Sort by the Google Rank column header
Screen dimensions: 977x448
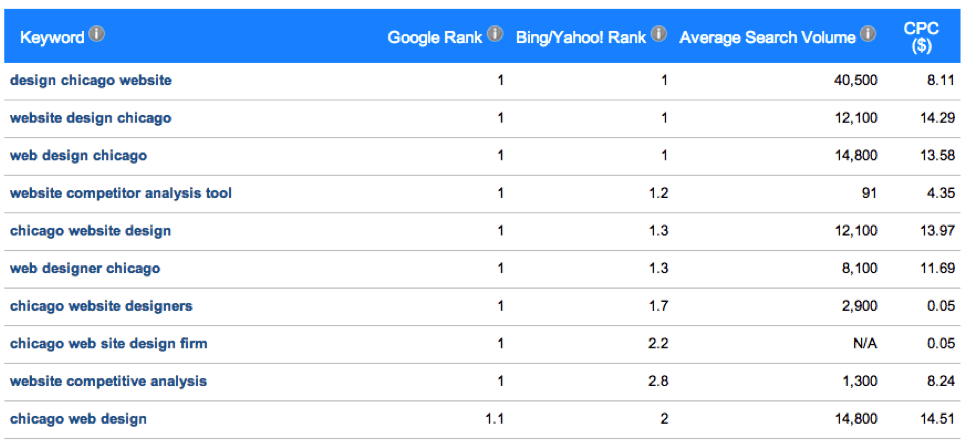click(x=435, y=37)
